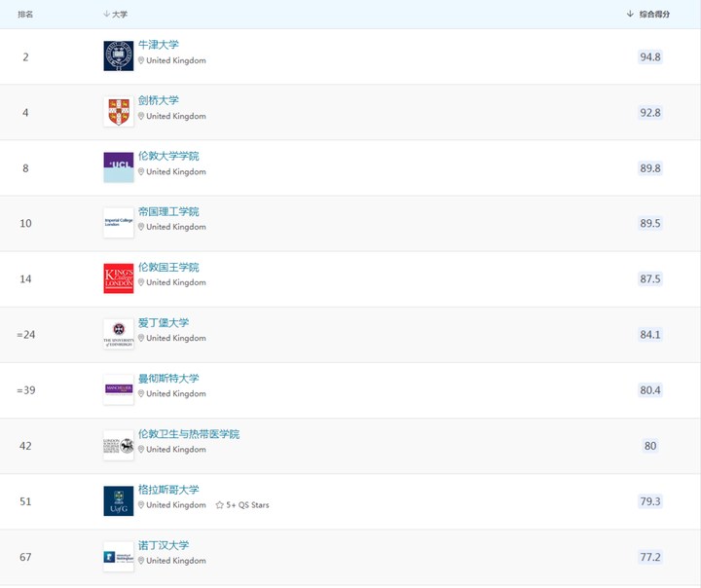
Task: Click the location pin icon under 爱丁堡大学
Action: (x=141, y=338)
